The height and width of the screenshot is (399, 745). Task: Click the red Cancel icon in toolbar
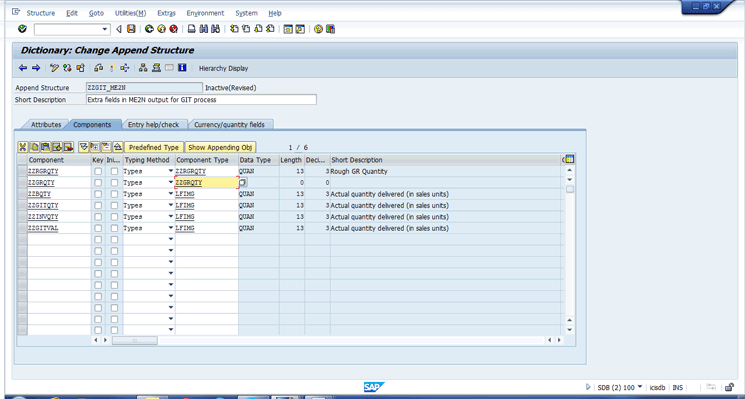coord(173,29)
